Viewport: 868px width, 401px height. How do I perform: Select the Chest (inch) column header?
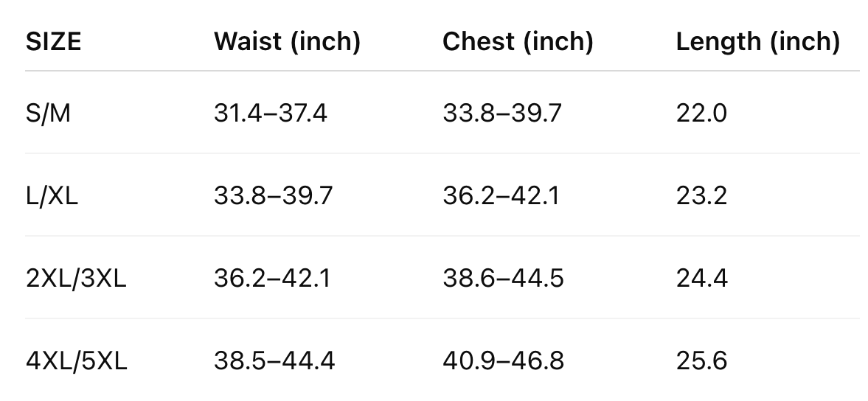point(518,42)
